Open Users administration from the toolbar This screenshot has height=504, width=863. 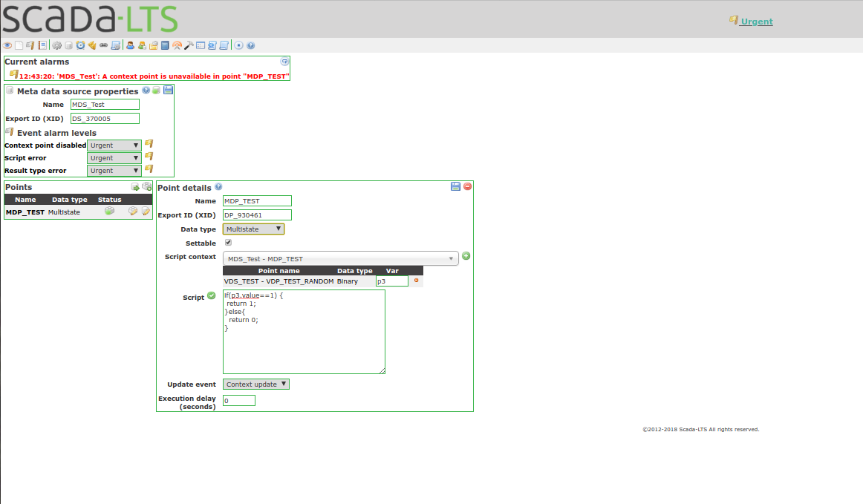click(x=130, y=45)
